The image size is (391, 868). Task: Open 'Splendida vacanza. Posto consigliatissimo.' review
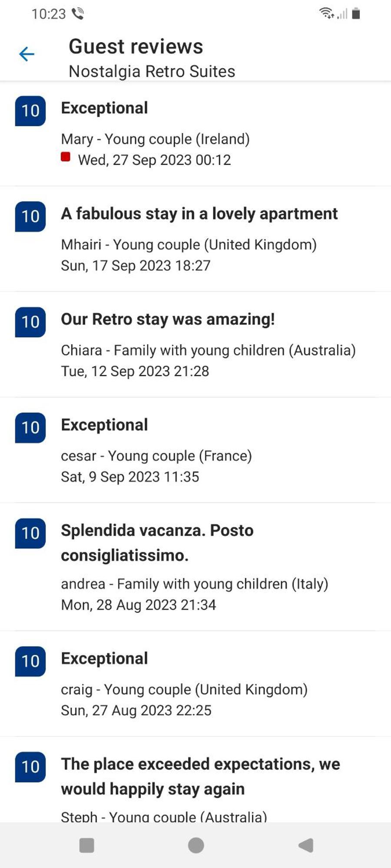[x=195, y=567]
